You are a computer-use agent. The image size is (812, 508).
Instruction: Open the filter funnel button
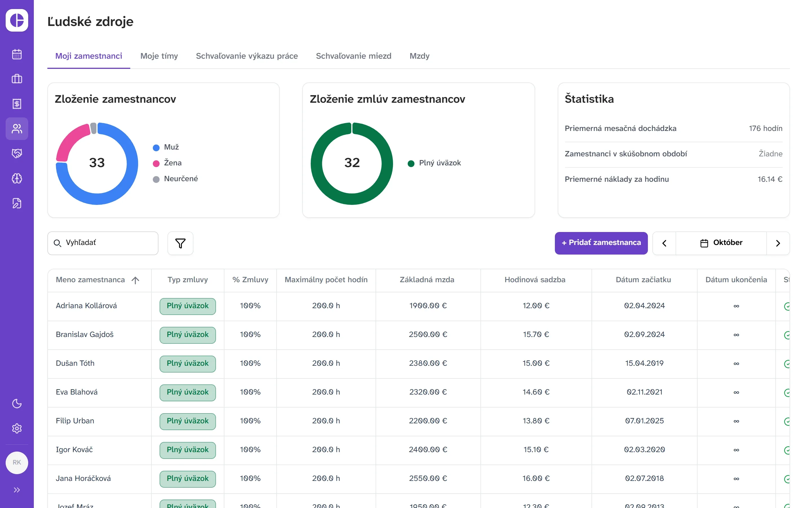(x=180, y=243)
